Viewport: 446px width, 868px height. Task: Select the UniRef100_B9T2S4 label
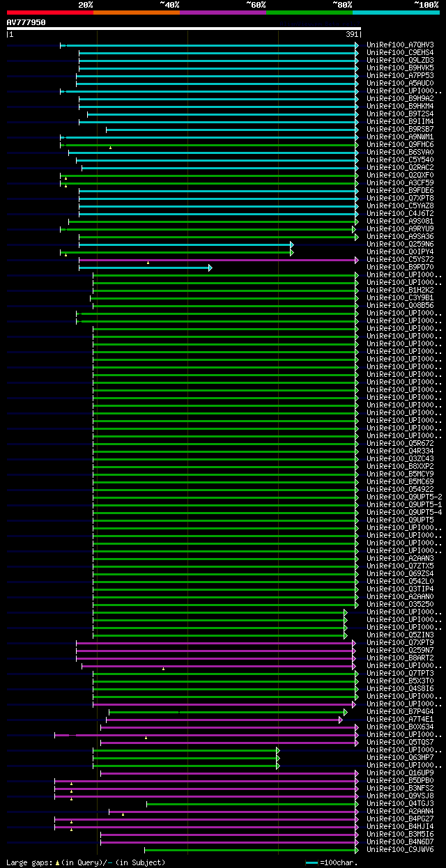[x=400, y=114]
